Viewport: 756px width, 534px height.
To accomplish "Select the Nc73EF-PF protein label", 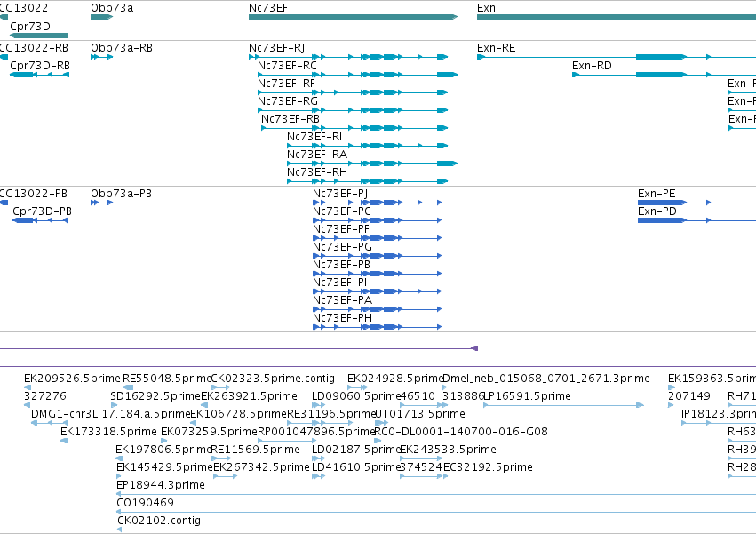I will pyautogui.click(x=341, y=229).
